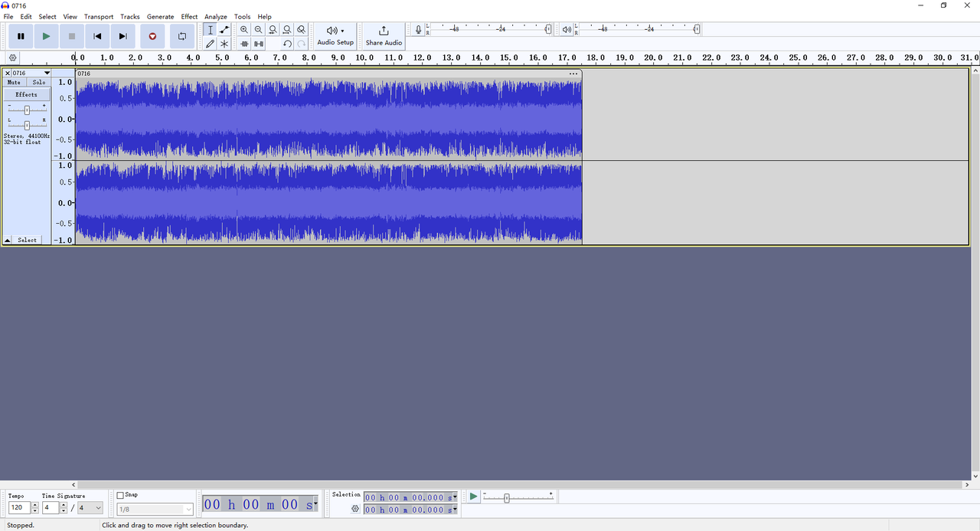Click the Pause transport button
The height and width of the screenshot is (531, 980).
[21, 36]
